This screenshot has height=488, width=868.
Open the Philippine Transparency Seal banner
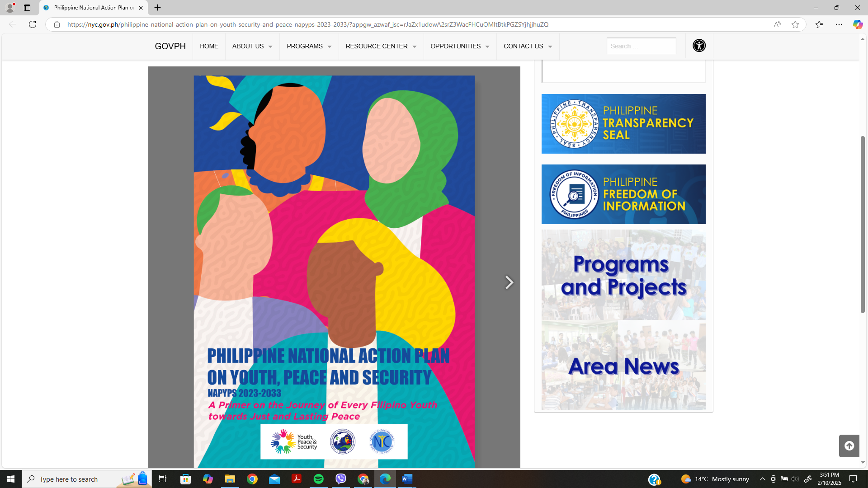623,123
